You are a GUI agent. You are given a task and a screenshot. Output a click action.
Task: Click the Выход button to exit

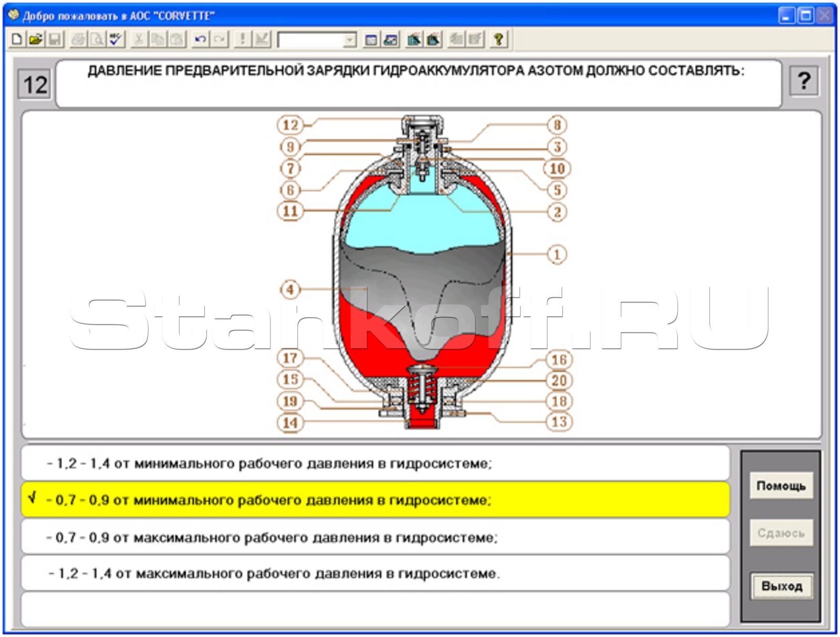[x=781, y=586]
